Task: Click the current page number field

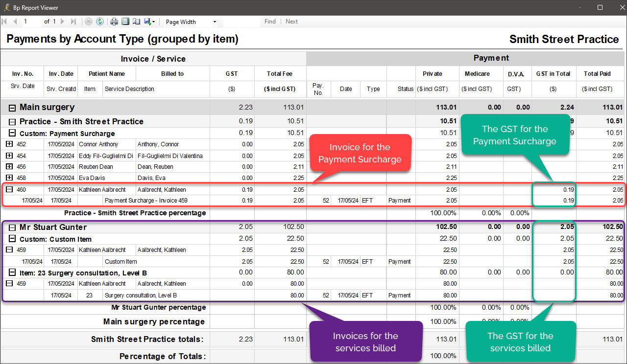Action: 32,22
